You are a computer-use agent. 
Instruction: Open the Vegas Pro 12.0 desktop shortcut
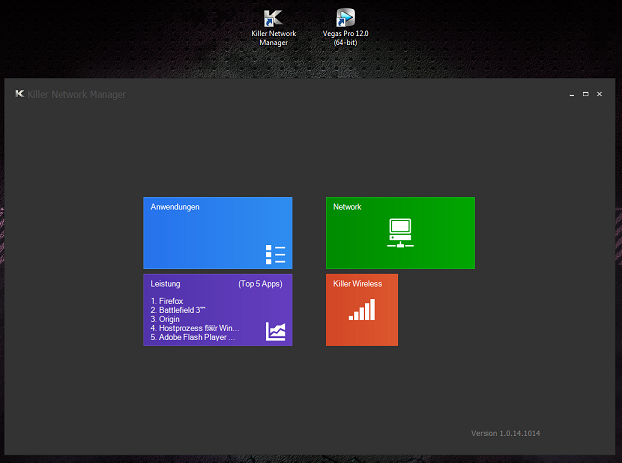[346, 28]
